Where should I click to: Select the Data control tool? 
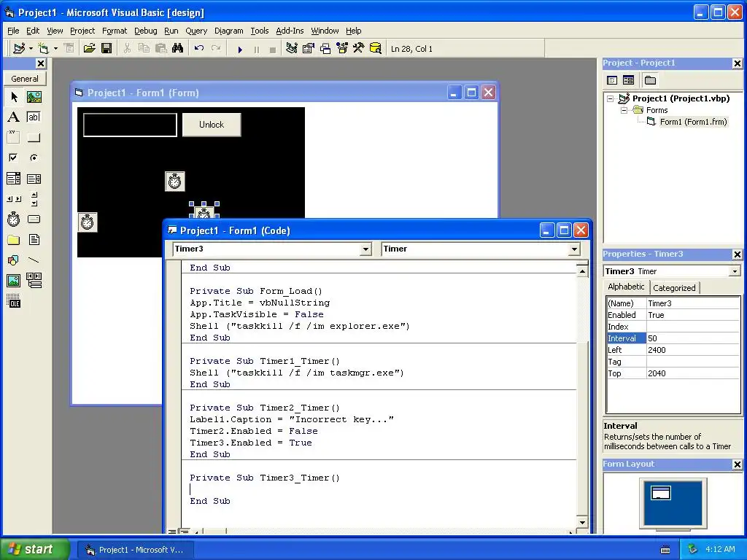point(34,281)
